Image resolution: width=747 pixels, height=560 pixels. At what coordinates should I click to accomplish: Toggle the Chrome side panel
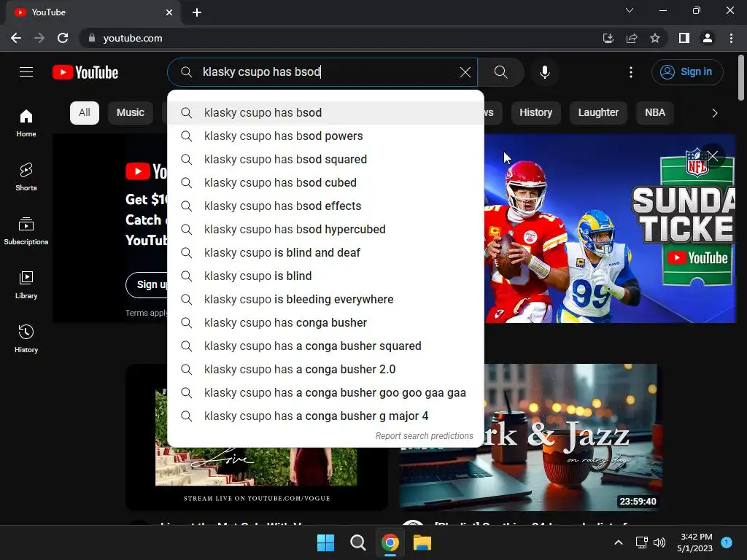click(x=684, y=38)
